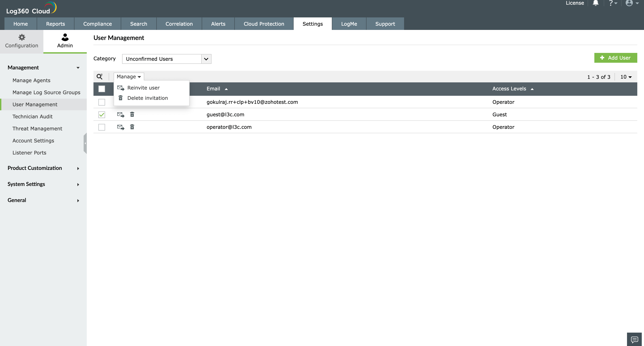Choose Delete invitation menu option
The width and height of the screenshot is (644, 346).
pos(148,98)
